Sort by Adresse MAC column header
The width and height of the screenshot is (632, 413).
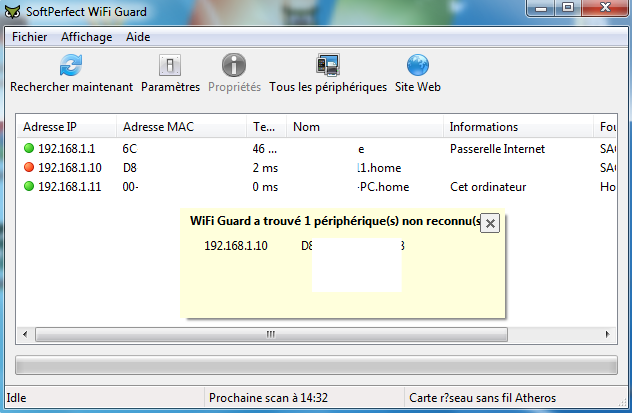(x=181, y=127)
